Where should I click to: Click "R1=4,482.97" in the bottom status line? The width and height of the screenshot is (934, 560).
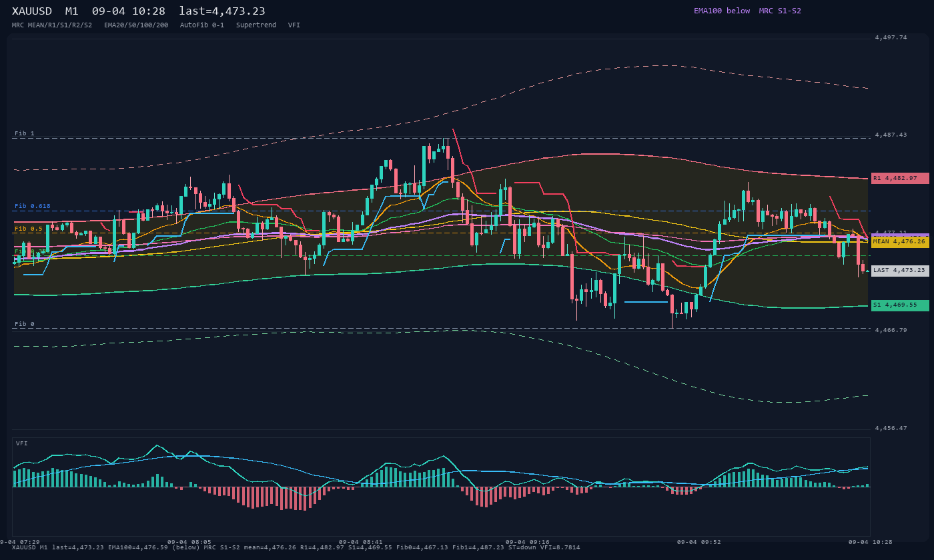pyautogui.click(x=322, y=547)
